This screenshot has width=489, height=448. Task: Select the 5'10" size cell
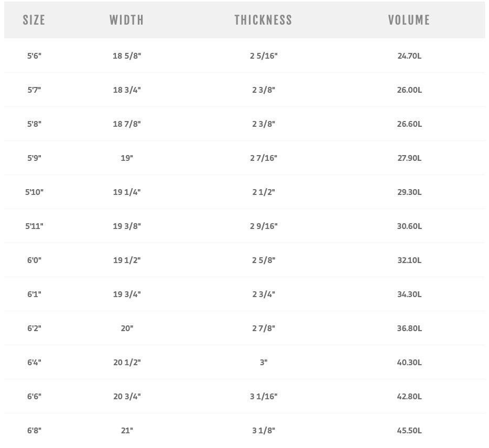34,192
